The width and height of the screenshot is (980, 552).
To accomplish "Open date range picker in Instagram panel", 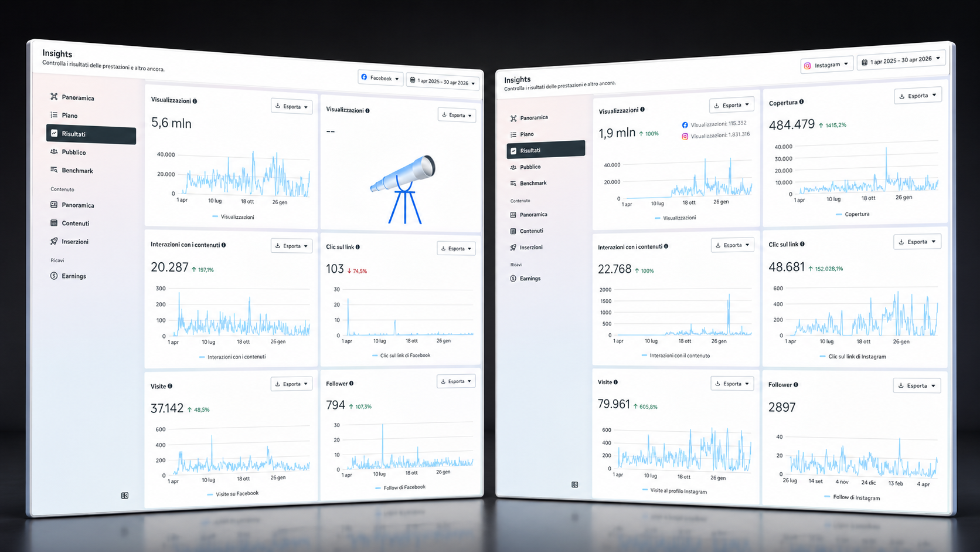I will tap(901, 60).
